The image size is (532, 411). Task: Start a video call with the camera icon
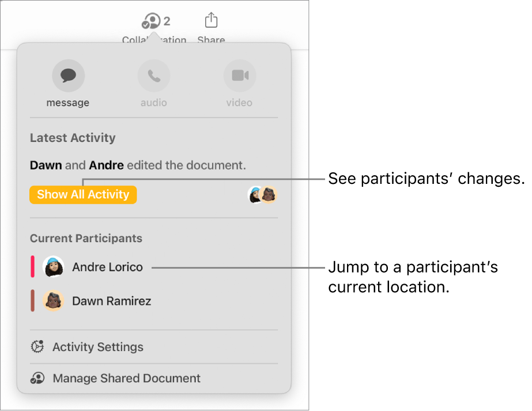coord(239,76)
